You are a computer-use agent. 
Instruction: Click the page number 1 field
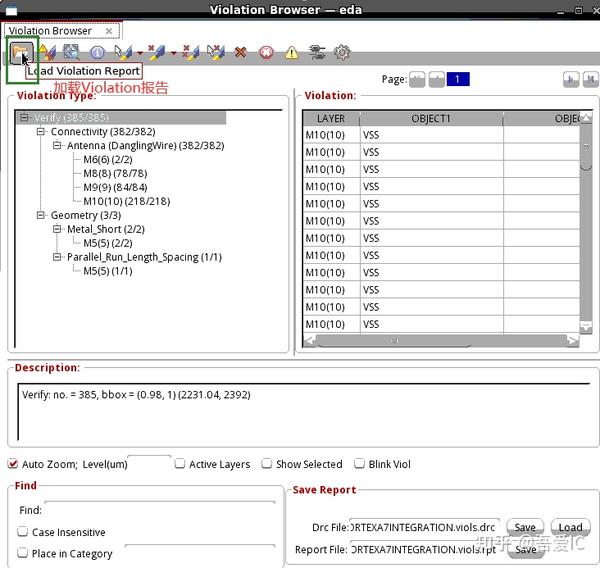click(458, 80)
